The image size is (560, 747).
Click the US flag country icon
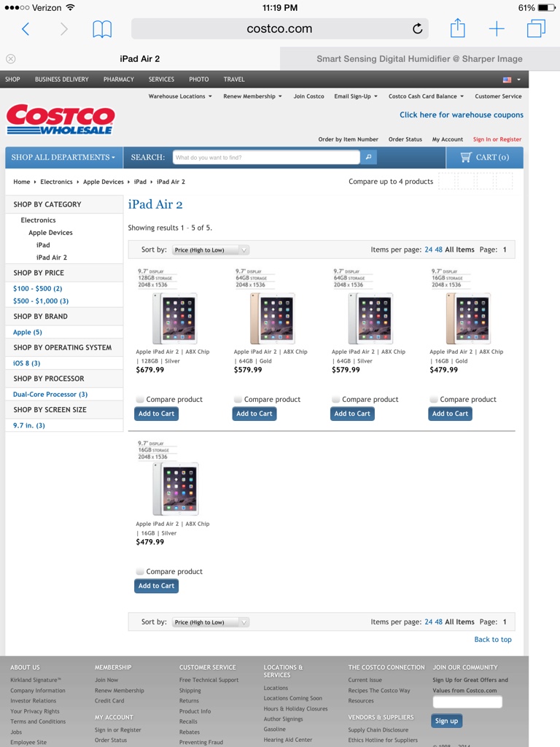click(507, 80)
